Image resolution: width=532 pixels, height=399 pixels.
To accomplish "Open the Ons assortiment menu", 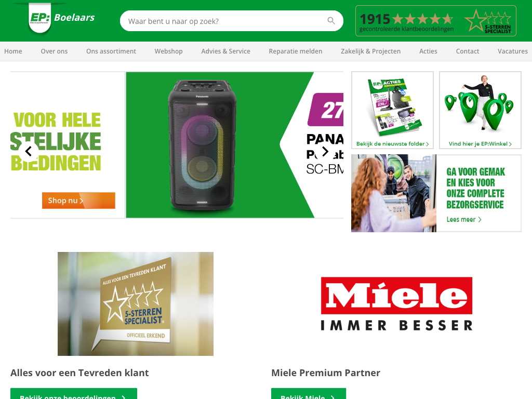I will (111, 51).
